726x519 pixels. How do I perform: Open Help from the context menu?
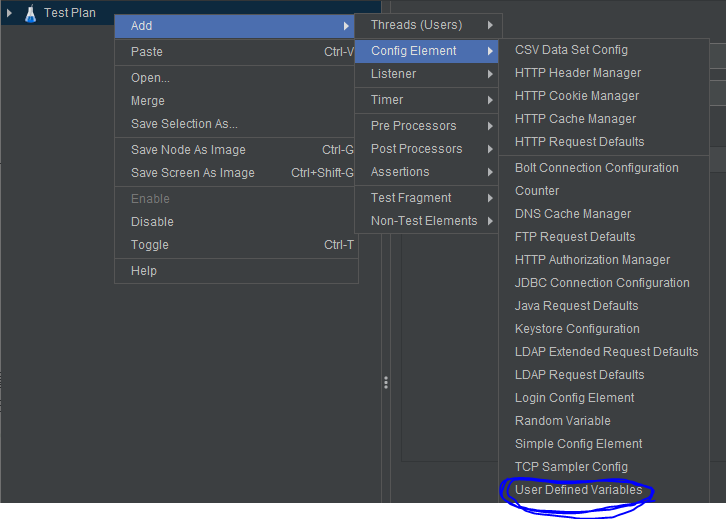pos(235,271)
